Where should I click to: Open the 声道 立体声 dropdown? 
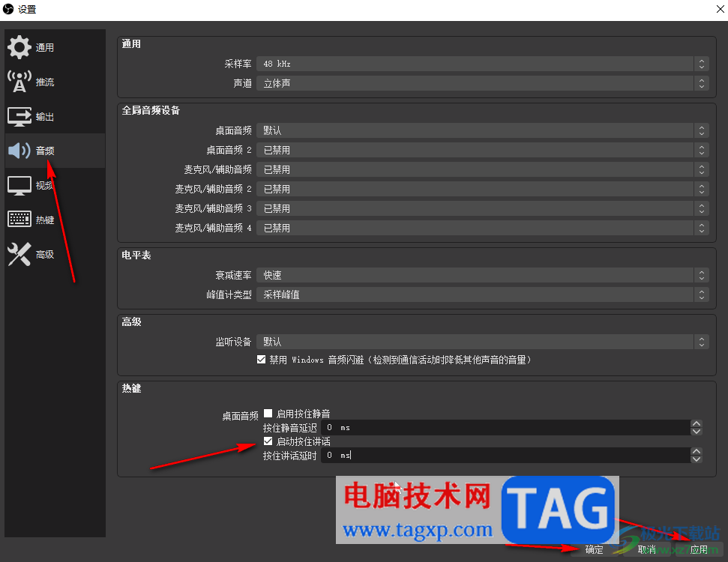click(x=482, y=83)
